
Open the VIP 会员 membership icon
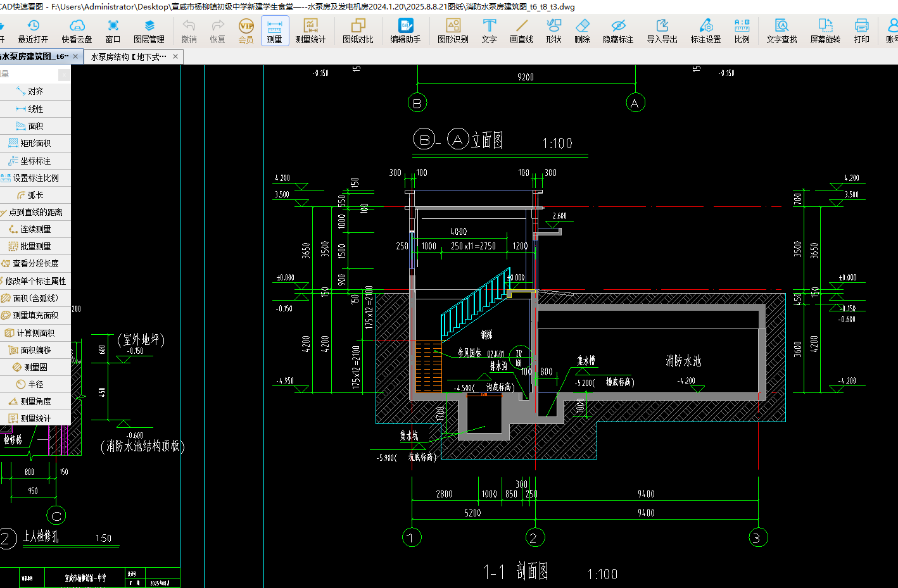246,31
